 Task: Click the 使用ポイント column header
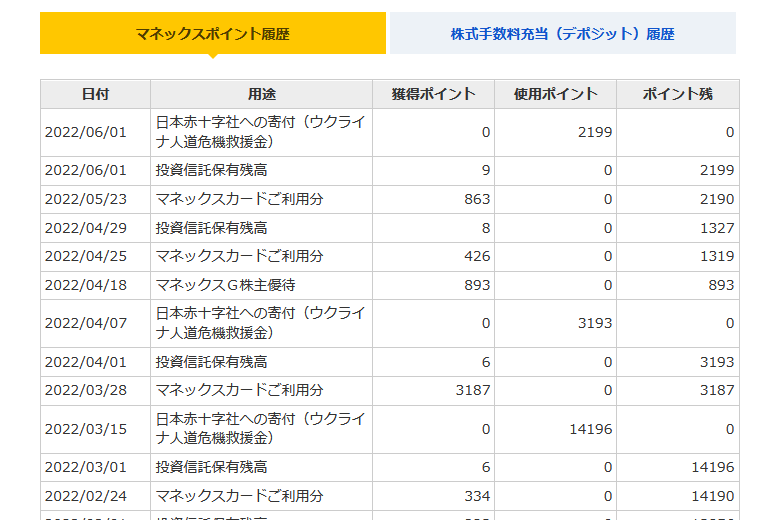pyautogui.click(x=556, y=94)
